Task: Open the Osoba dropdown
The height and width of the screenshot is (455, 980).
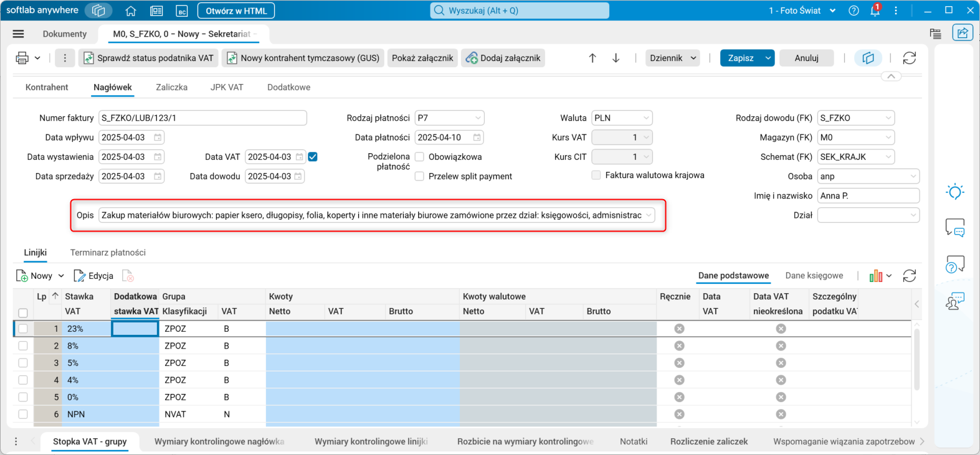Action: tap(913, 177)
